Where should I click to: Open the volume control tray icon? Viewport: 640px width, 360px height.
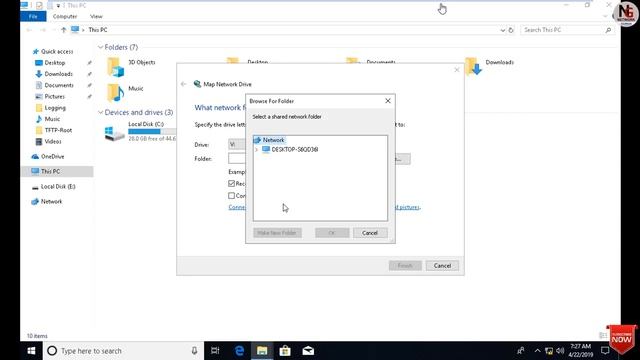click(x=560, y=351)
